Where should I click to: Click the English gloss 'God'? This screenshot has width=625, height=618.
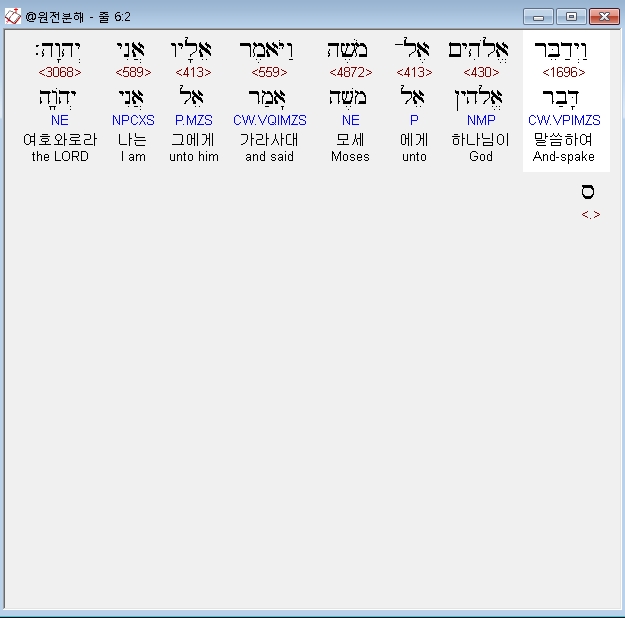[481, 157]
